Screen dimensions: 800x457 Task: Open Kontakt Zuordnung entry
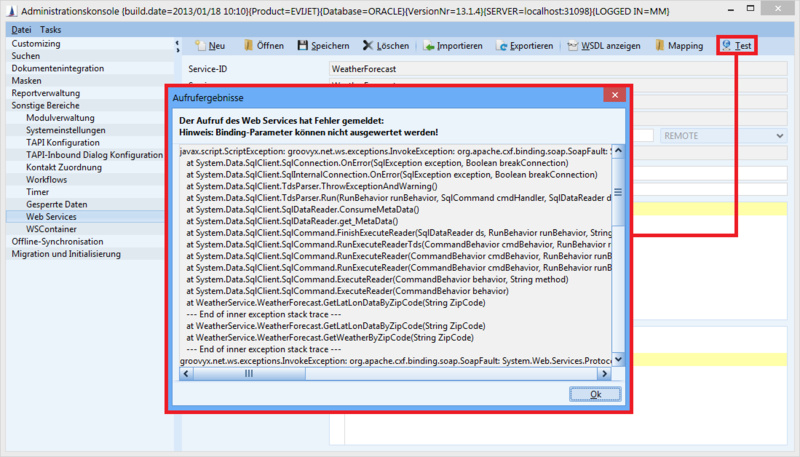click(x=64, y=167)
